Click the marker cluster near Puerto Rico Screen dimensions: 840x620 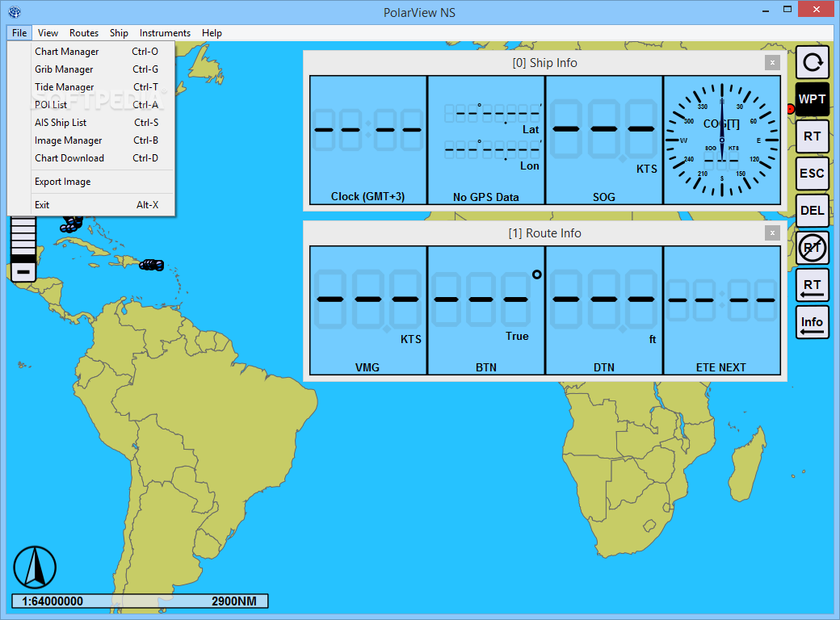pos(152,265)
